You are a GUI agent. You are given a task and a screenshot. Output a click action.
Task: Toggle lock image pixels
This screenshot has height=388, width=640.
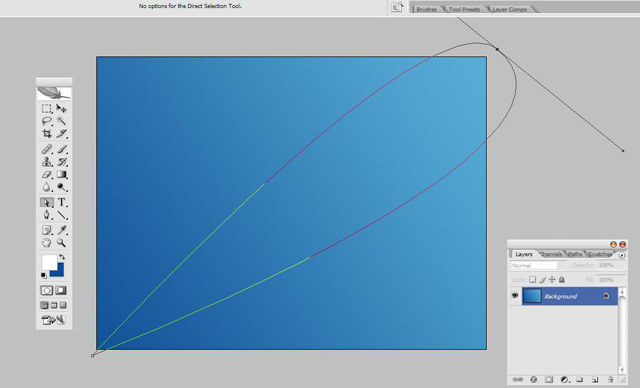pos(542,279)
